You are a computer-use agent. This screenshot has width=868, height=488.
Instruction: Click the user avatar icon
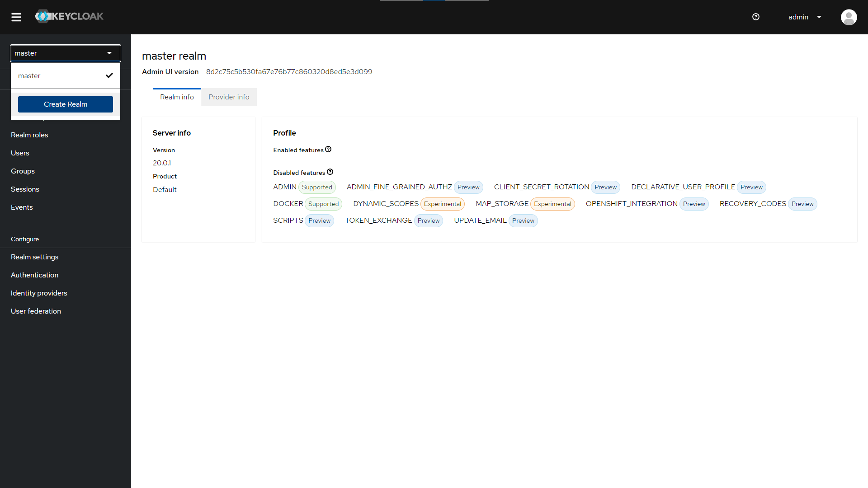[849, 17]
